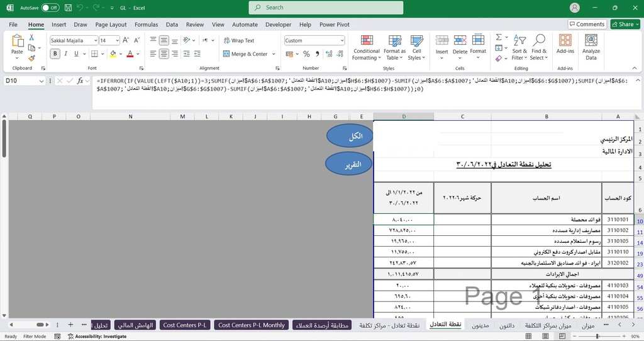Decrease font size with smaller A icon
The height and width of the screenshot is (341, 644).
136,40
